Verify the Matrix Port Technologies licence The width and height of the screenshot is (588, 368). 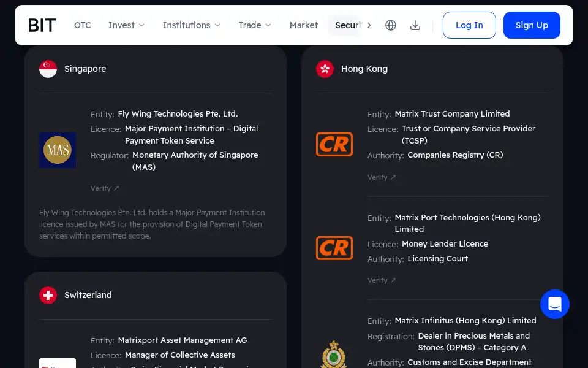pos(382,280)
